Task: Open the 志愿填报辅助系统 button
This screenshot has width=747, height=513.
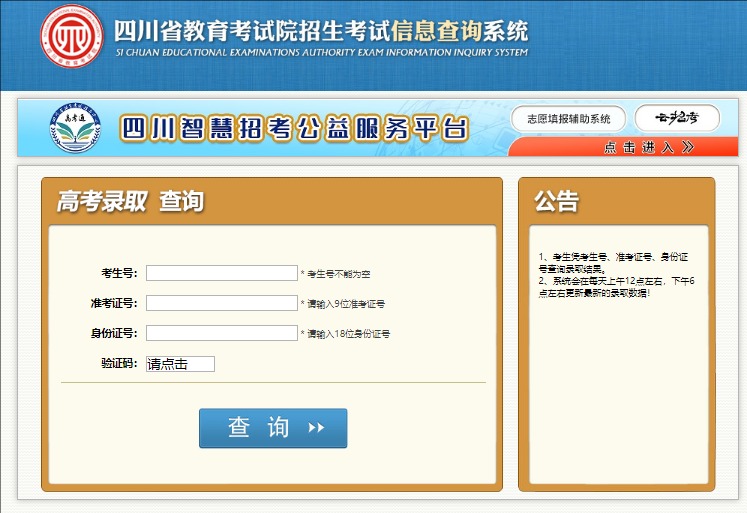Action: [x=568, y=119]
